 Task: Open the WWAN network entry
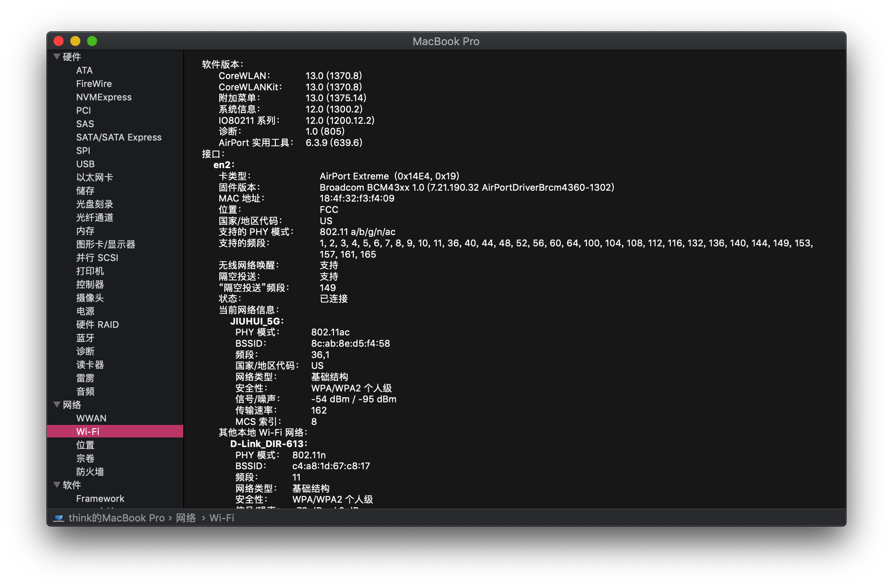91,418
